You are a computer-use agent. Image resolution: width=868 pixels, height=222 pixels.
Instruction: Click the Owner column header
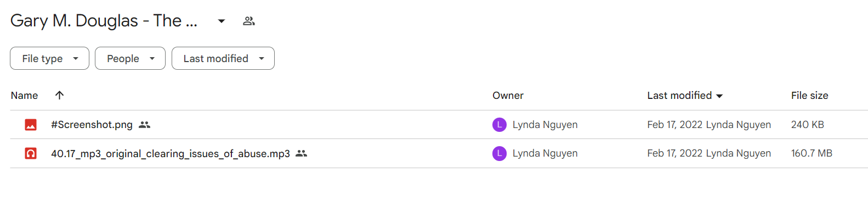click(508, 96)
